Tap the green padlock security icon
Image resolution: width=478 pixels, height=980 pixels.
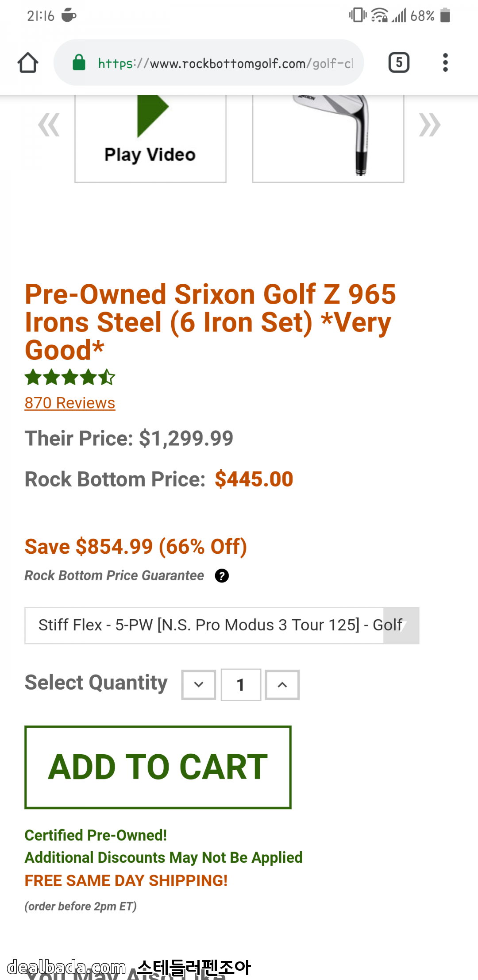click(x=79, y=62)
